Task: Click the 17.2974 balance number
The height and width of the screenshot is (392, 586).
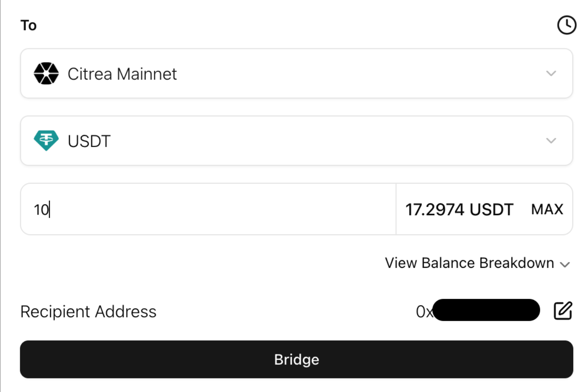Action: click(x=435, y=210)
